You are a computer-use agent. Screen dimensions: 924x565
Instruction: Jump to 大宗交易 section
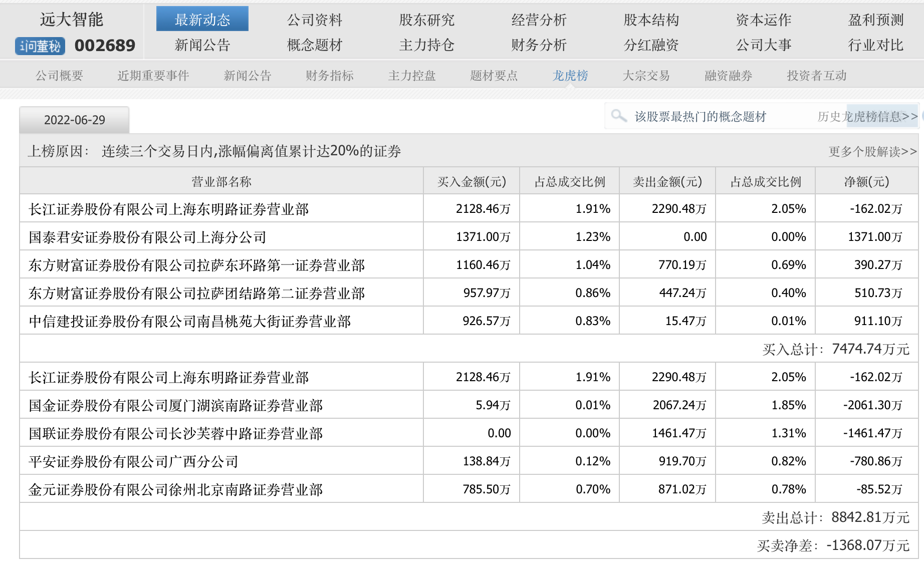[x=646, y=76]
